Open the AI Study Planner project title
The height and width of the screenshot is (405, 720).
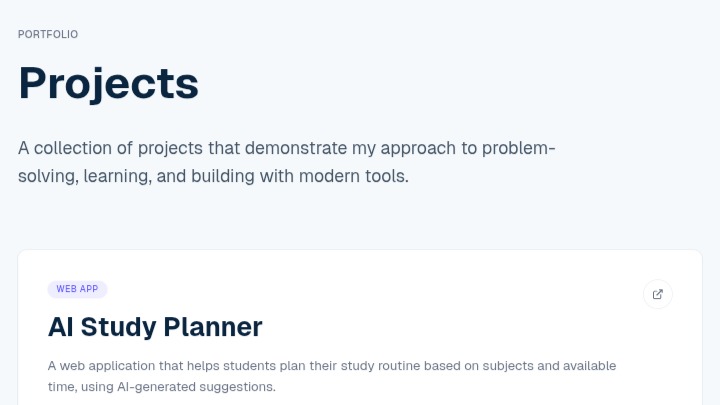pos(155,327)
